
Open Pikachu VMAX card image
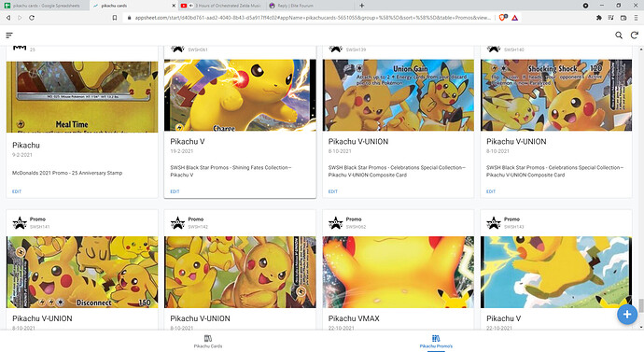398,272
